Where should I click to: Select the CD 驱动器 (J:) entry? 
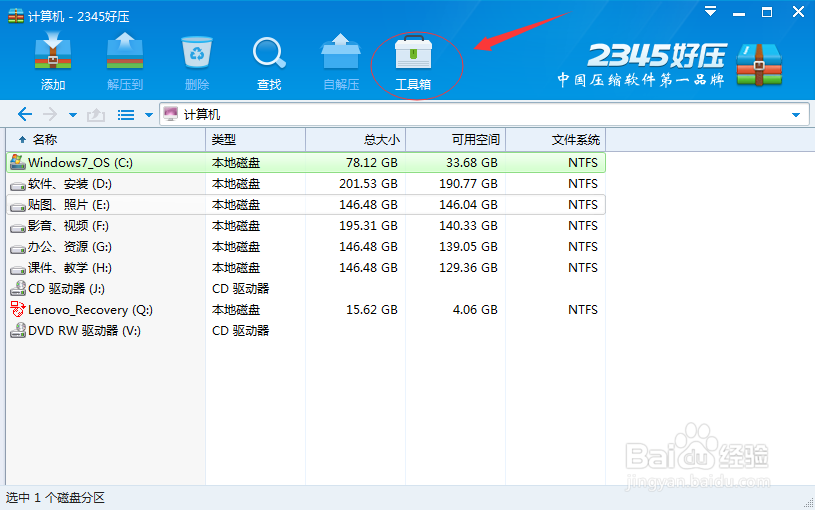coord(306,289)
